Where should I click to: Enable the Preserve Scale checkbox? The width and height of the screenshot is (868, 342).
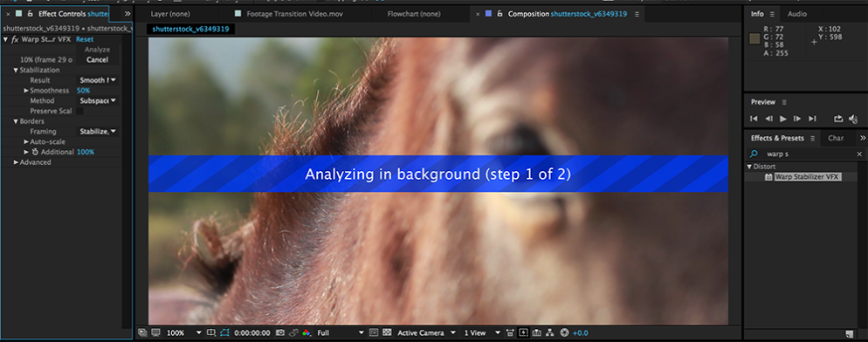click(x=79, y=111)
